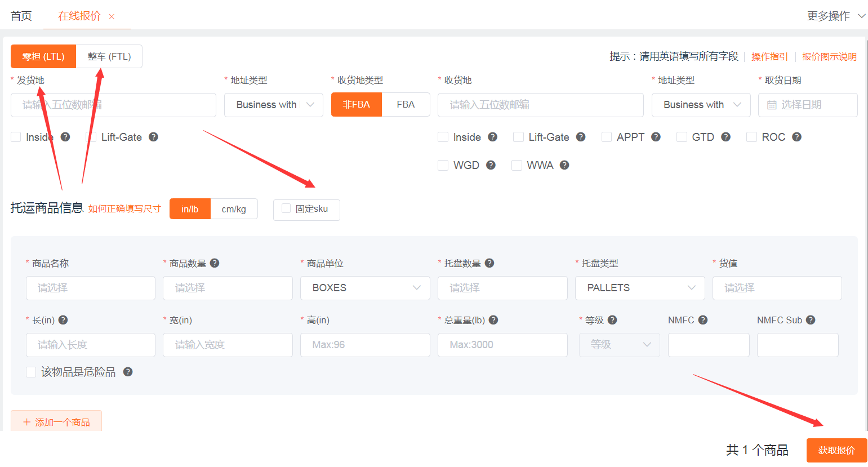
Task: Close the 在线报价 tab
Action: pyautogui.click(x=112, y=17)
